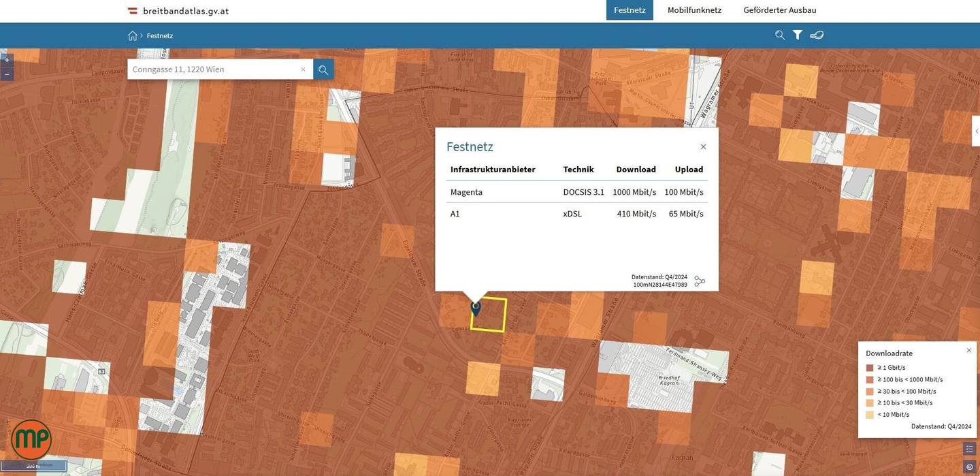This screenshot has width=980, height=476.
Task: Open search tool in blue toolbar
Action: pyautogui.click(x=780, y=35)
